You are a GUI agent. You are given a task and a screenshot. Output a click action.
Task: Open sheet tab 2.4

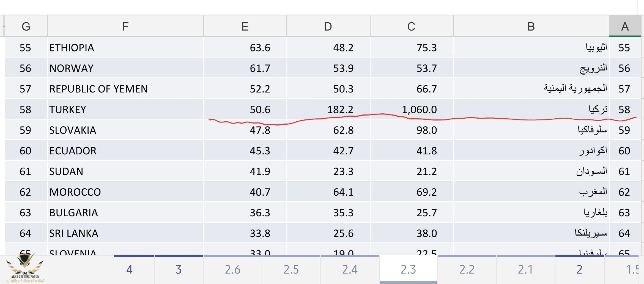click(x=350, y=269)
